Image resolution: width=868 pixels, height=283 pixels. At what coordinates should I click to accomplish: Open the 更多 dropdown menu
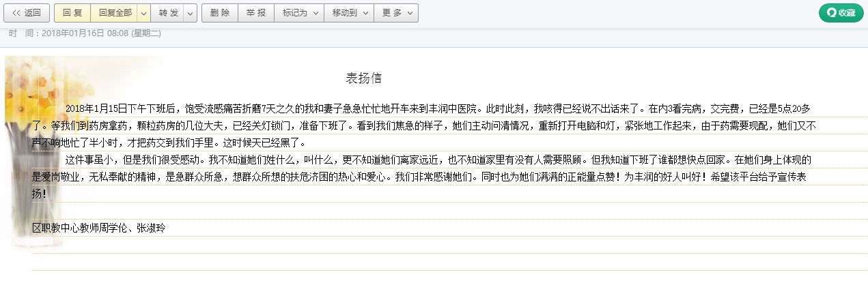[396, 13]
